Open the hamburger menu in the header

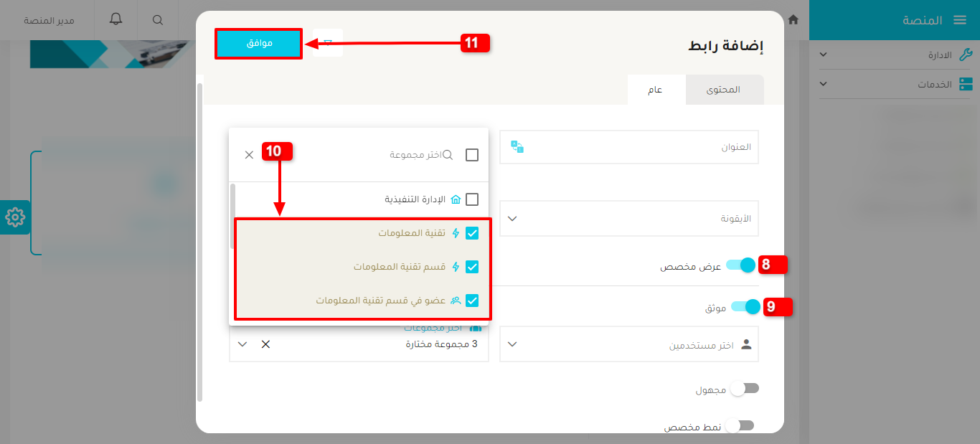coord(960,20)
